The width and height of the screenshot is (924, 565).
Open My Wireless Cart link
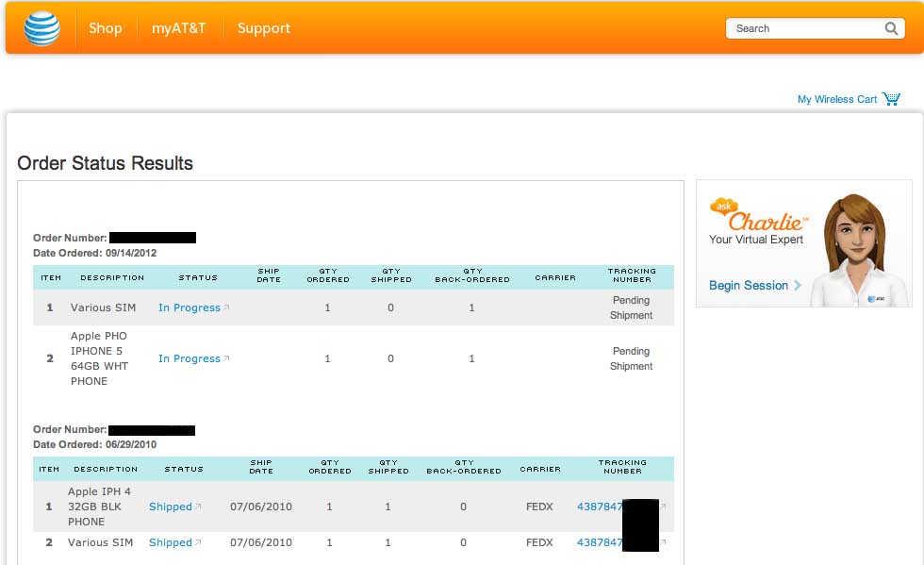click(x=837, y=99)
